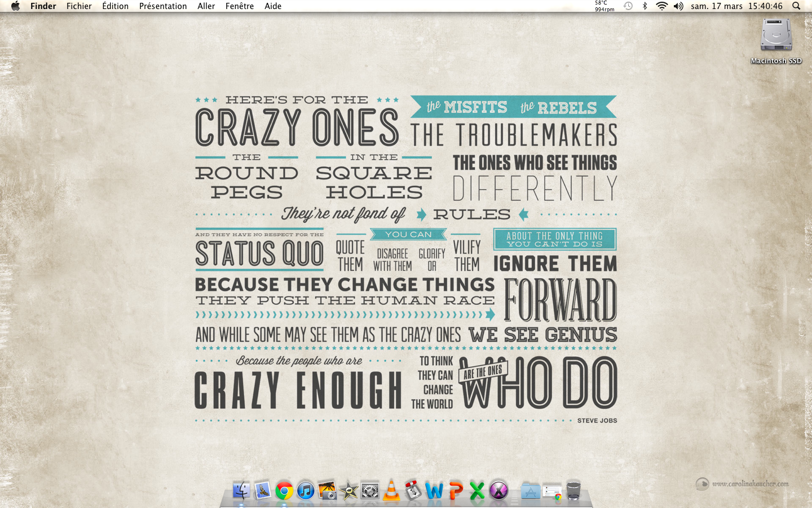The height and width of the screenshot is (508, 812).
Task: Launch Mail from the dock
Action: 263,490
